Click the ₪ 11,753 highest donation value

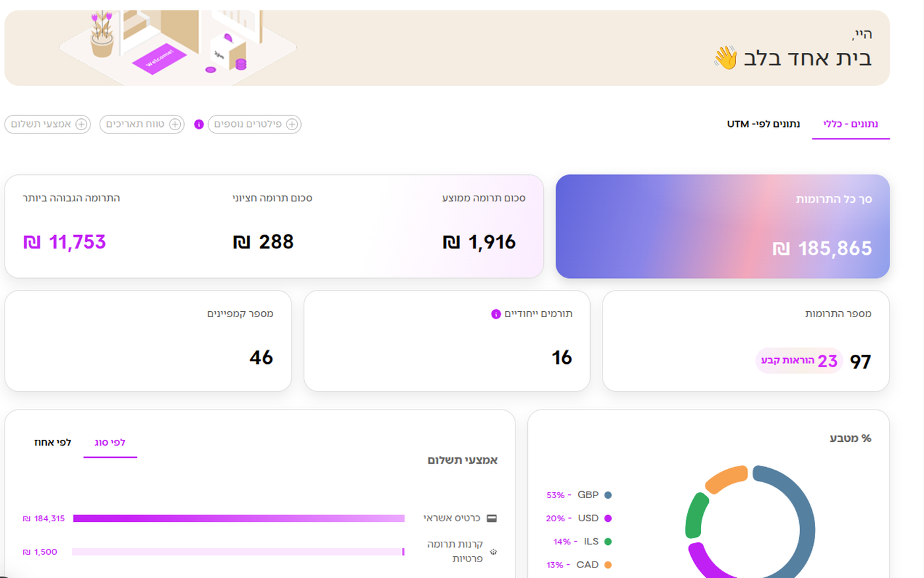pos(65,242)
